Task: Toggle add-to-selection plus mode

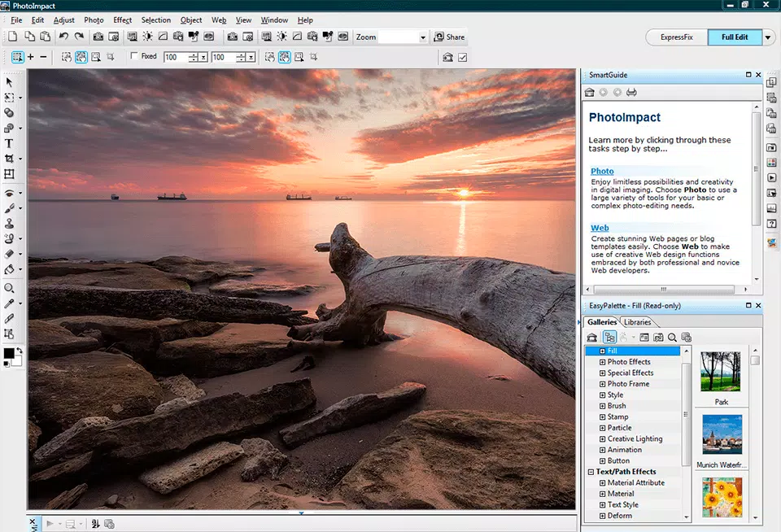Action: click(30, 57)
